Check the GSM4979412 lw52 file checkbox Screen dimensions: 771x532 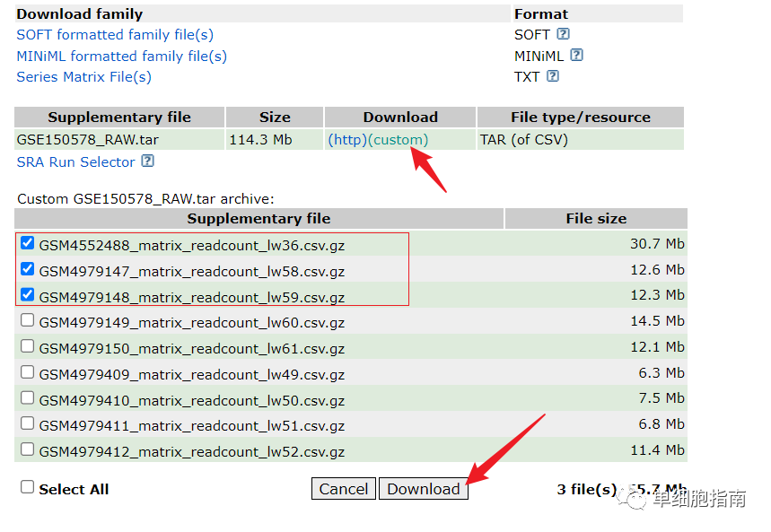[x=28, y=449]
